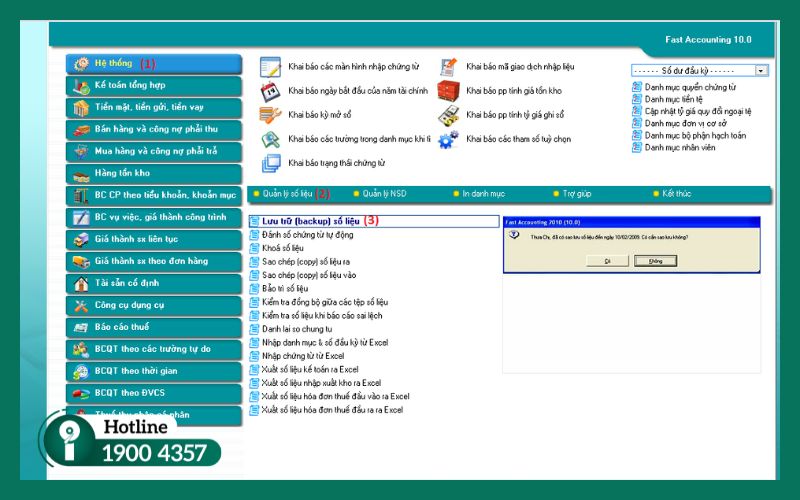The image size is (800, 500).
Task: Click the BCQT theo ĐVCS icon
Action: 81,393
